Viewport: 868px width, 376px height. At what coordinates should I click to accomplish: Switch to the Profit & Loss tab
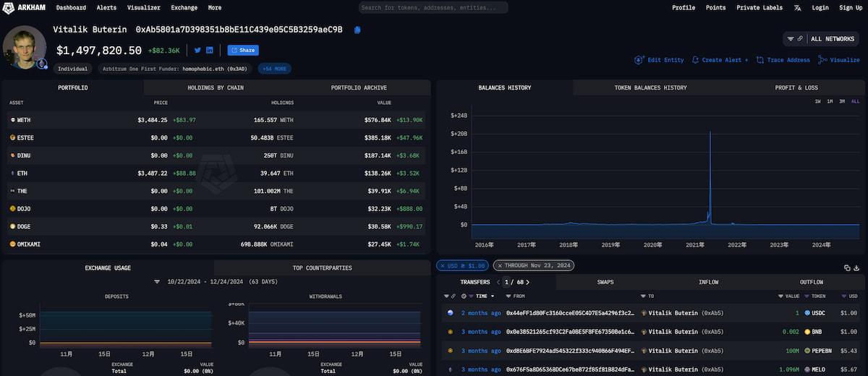point(796,87)
